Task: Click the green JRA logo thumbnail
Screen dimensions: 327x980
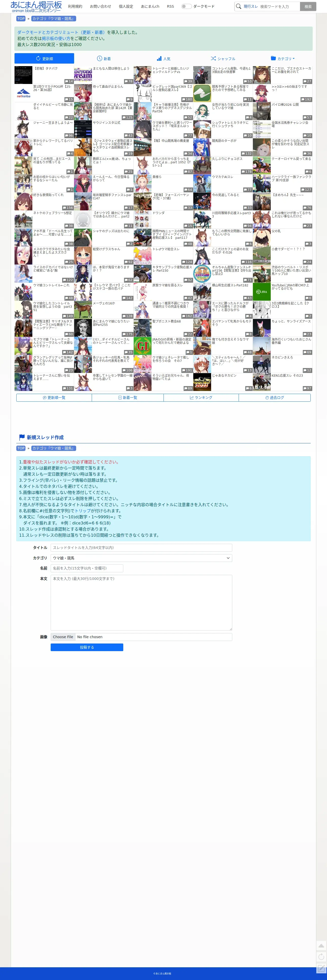Action: point(262,292)
